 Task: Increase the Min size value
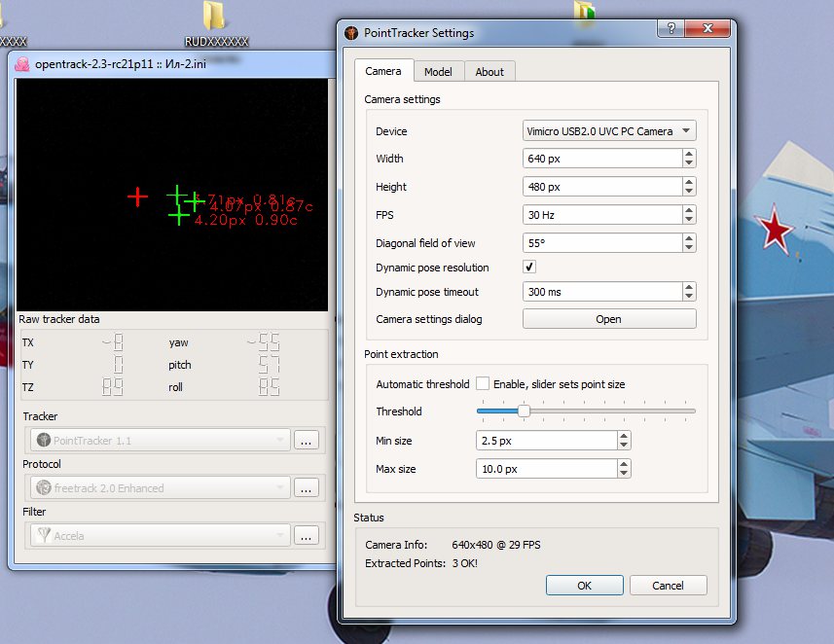pos(624,436)
